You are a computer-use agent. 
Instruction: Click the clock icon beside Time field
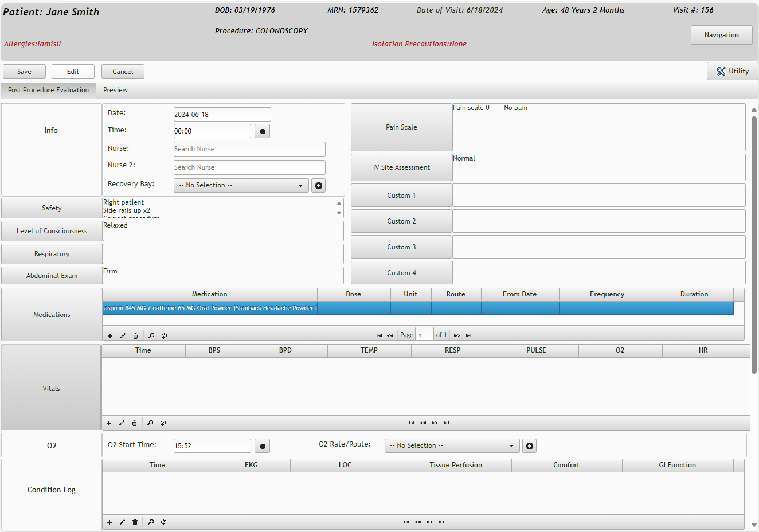pyautogui.click(x=262, y=131)
